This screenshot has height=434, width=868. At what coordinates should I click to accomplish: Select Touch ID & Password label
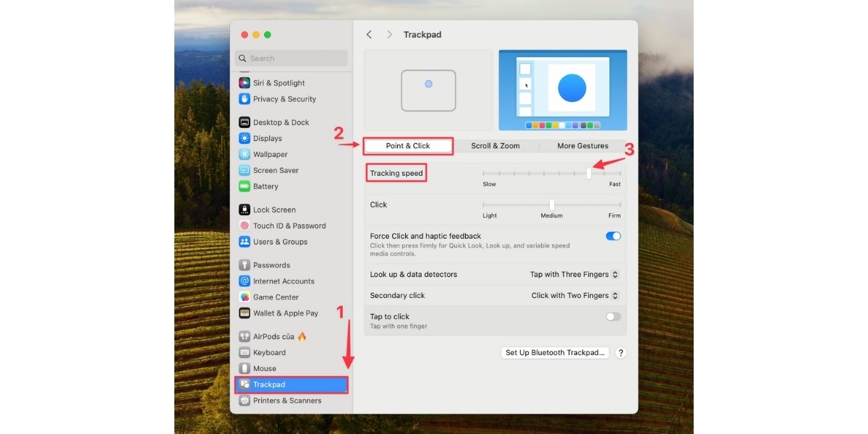(x=289, y=226)
